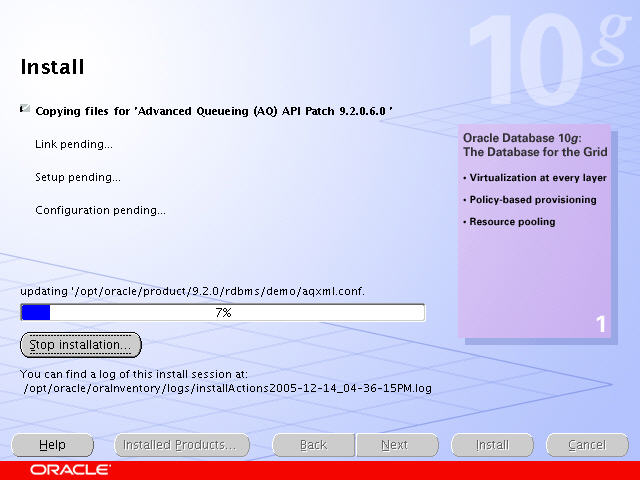
Task: Click the updating aqxml.conf path text
Action: (x=192, y=291)
